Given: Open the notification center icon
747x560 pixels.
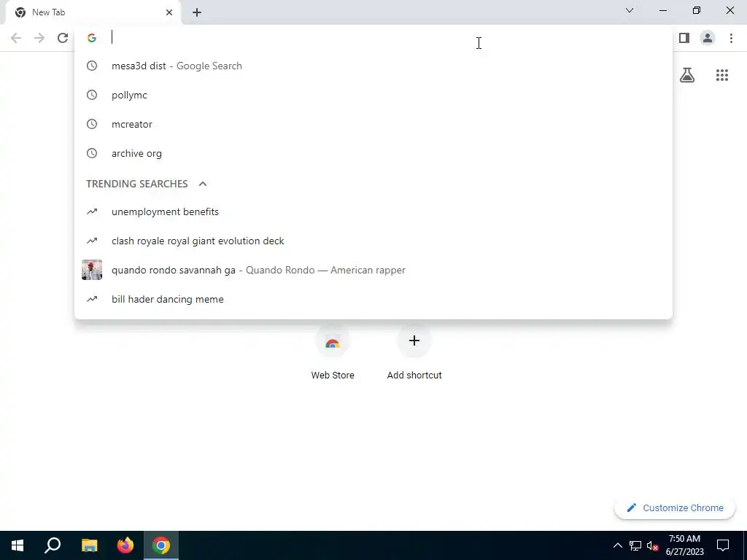Looking at the screenshot, I should pyautogui.click(x=723, y=545).
